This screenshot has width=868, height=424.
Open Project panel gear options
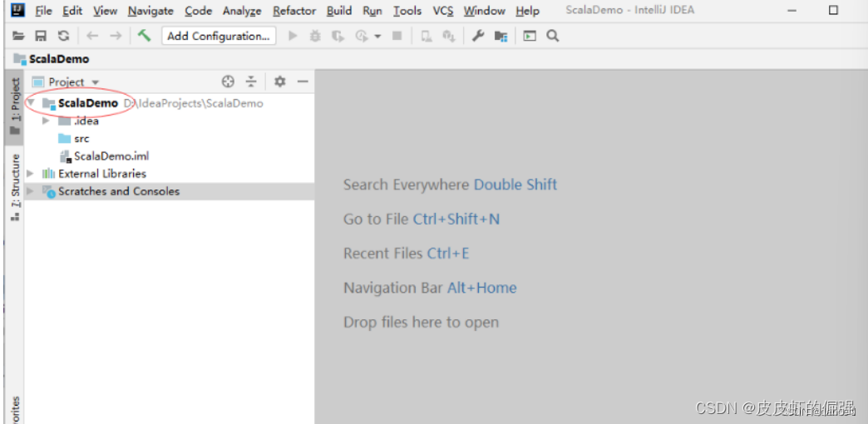click(x=280, y=82)
